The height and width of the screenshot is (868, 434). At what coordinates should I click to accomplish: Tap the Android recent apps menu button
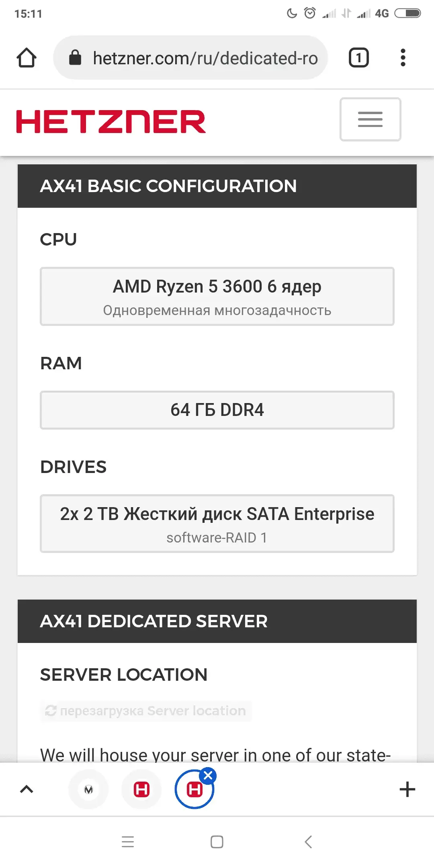tap(128, 841)
